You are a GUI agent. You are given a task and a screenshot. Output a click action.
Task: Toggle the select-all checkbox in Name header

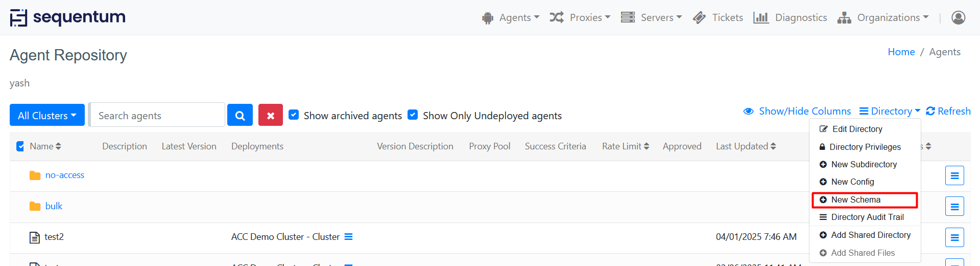click(20, 146)
